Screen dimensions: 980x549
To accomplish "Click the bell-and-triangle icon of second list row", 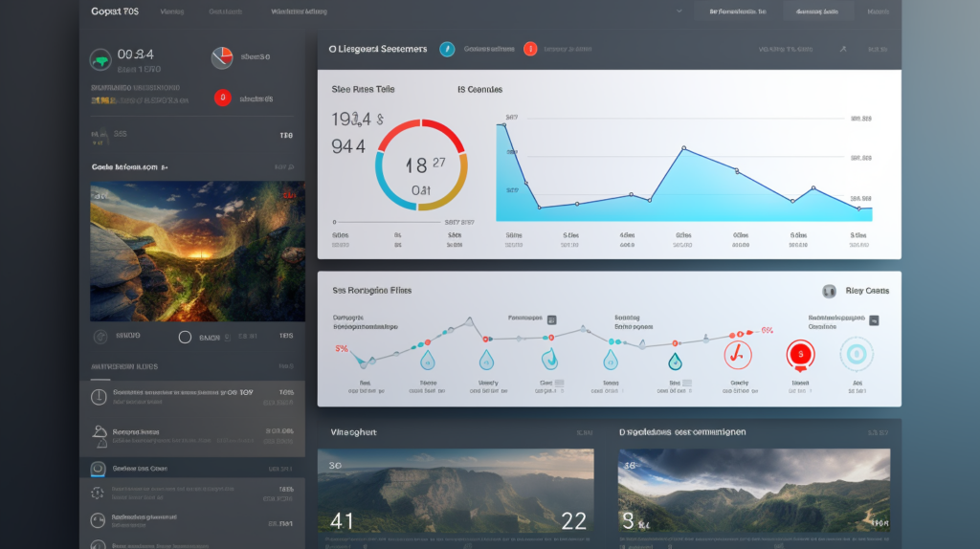I will click(100, 436).
